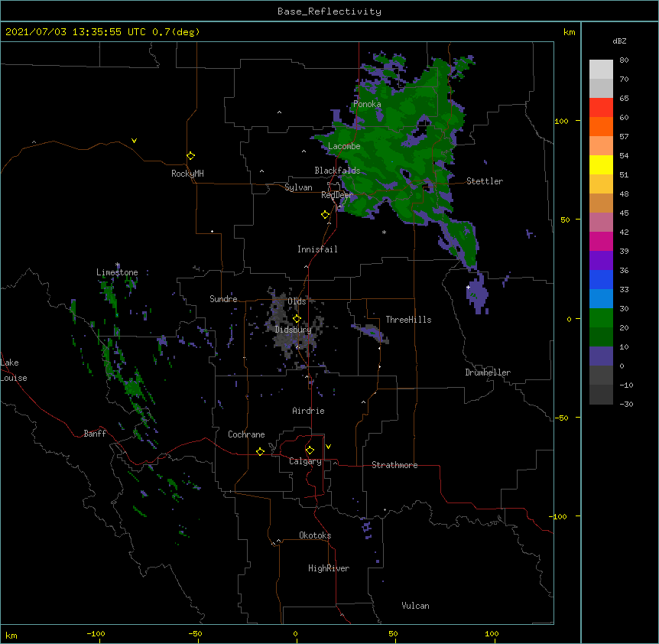Viewport: 659px width, 644px height.
Task: Click the Blackfalds city label
Action: tap(337, 171)
